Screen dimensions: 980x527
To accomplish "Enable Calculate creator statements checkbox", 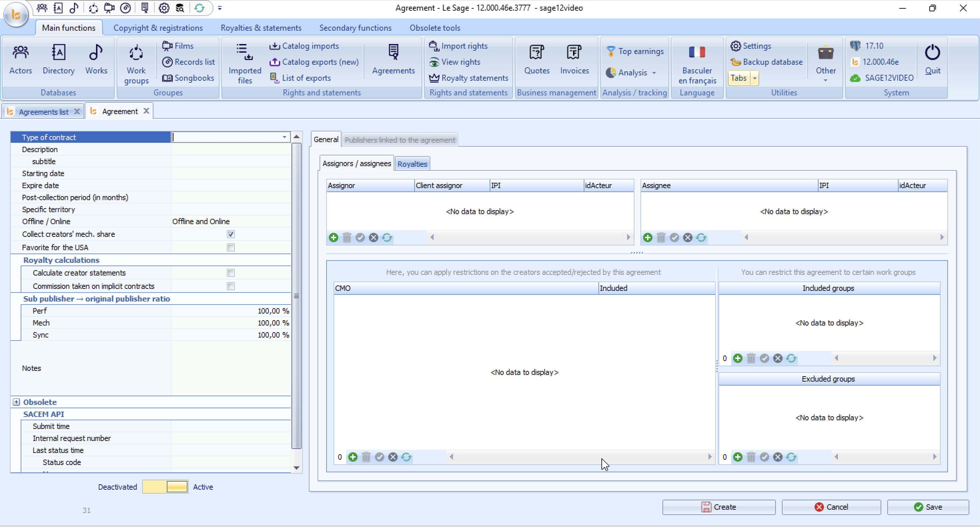I will [230, 273].
